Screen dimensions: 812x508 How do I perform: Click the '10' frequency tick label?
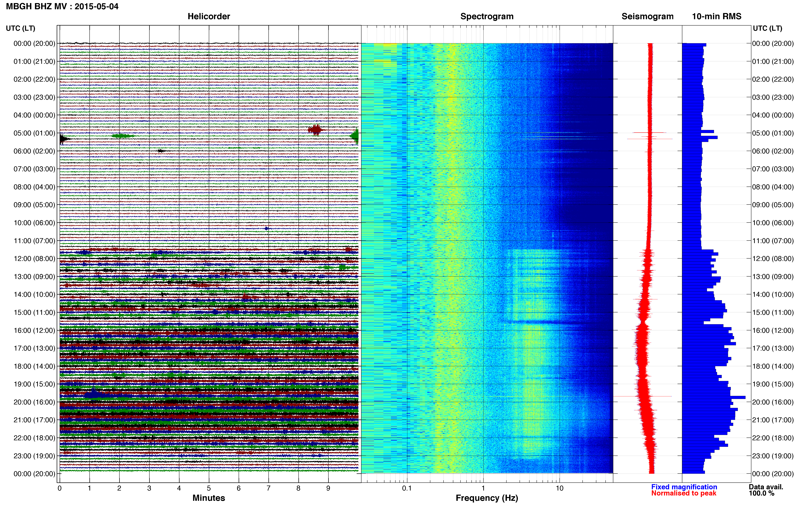click(559, 488)
